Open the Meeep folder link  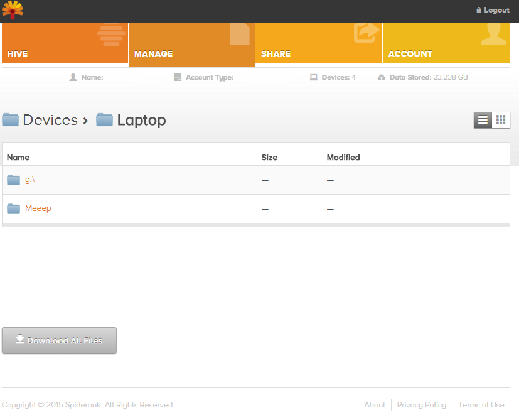(38, 208)
